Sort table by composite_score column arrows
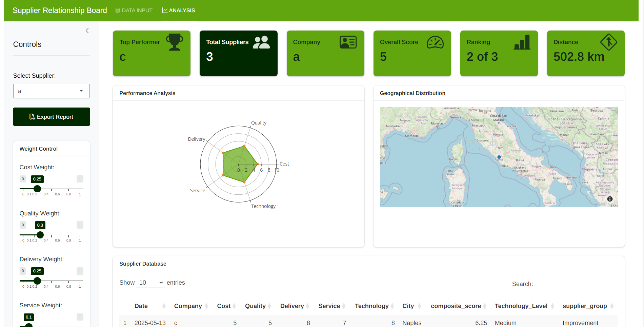 pyautogui.click(x=485, y=306)
